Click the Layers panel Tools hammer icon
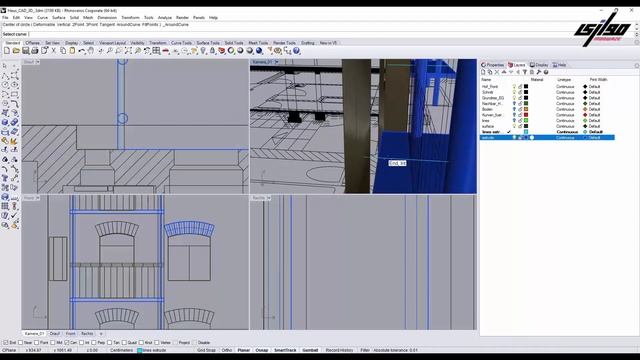 [539, 72]
